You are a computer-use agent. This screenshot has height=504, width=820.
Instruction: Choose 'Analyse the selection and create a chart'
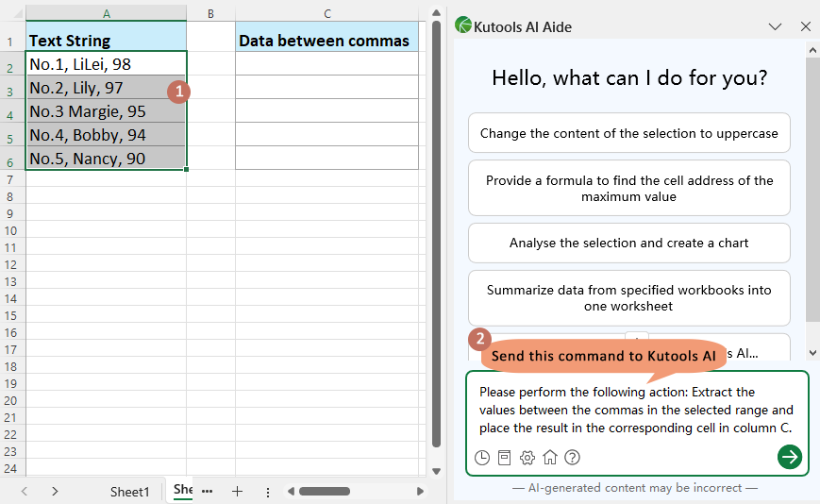tap(628, 243)
